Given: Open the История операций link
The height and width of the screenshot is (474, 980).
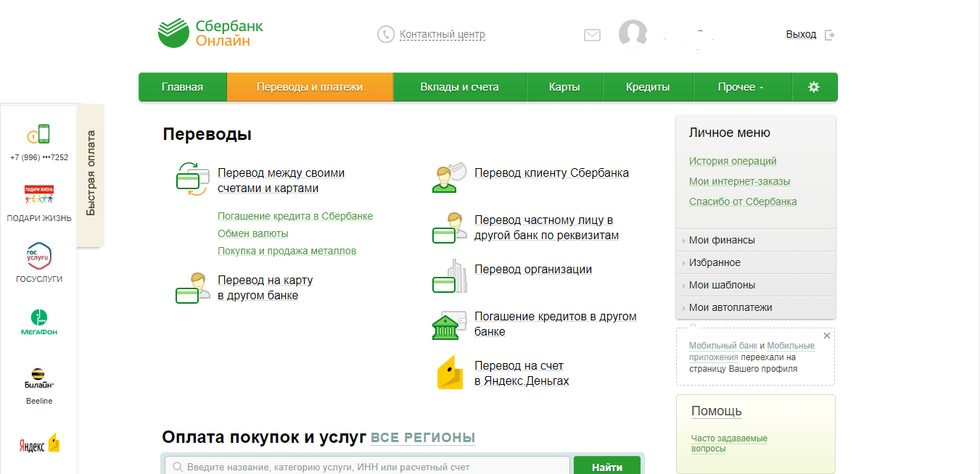Looking at the screenshot, I should point(733,161).
